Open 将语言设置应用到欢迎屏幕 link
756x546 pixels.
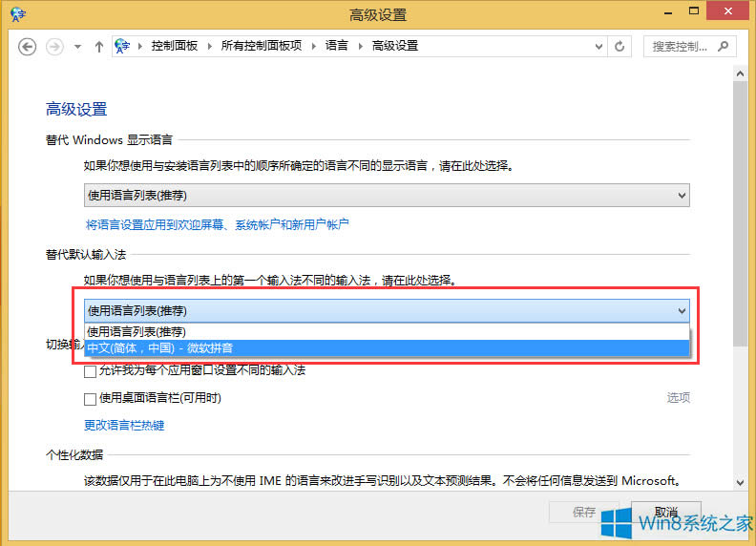[218, 224]
